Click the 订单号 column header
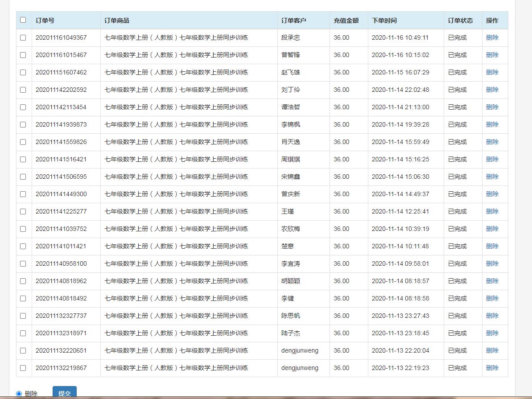 pyautogui.click(x=45, y=21)
